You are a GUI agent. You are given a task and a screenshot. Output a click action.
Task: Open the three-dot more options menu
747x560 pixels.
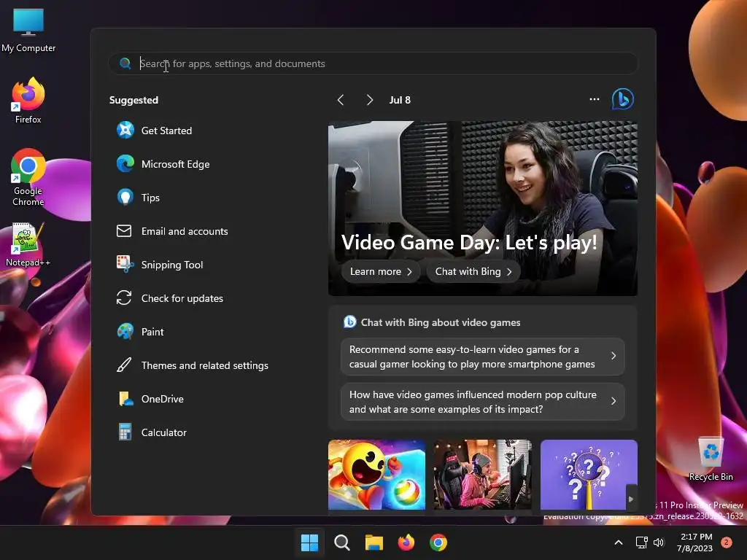[594, 99]
